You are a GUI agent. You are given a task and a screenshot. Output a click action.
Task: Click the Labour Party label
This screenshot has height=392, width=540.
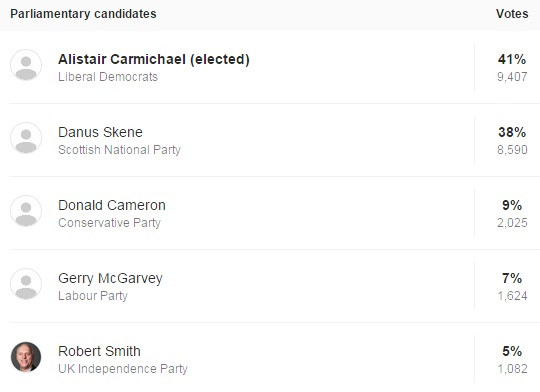[93, 296]
